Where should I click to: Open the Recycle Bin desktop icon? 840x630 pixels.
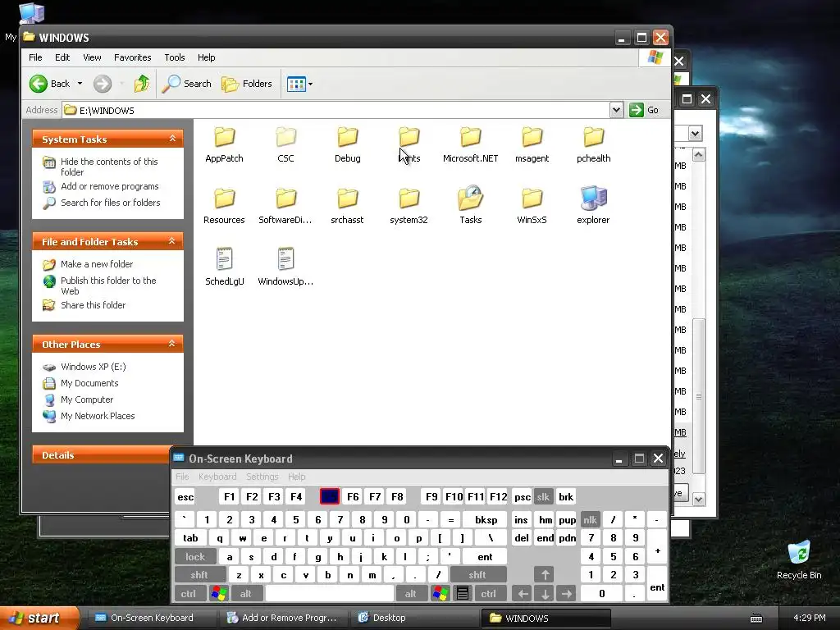(x=799, y=560)
